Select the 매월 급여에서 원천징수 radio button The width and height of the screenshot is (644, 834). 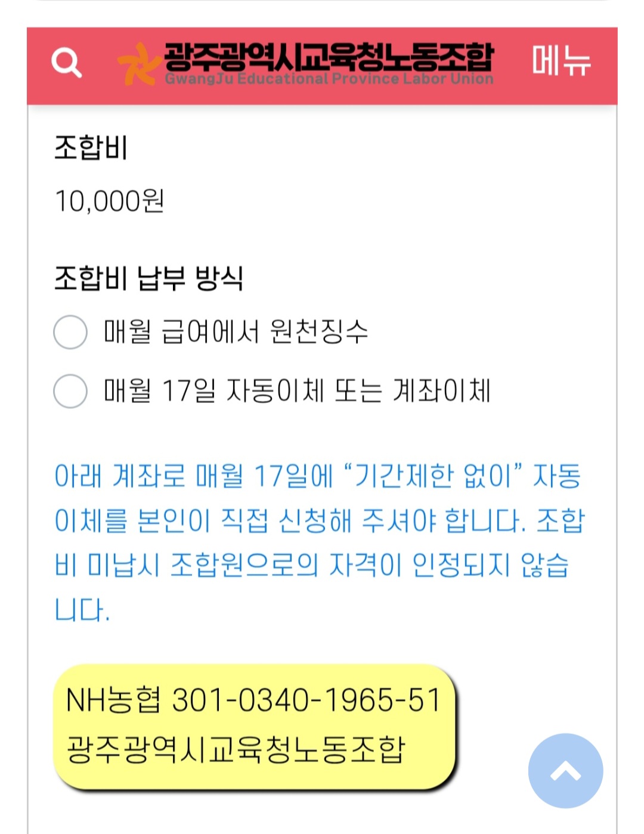click(x=70, y=332)
